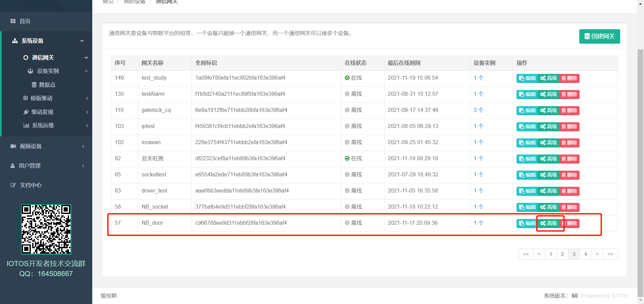Viewport: 644px width, 304px height.
Task: Click the 系统设备 network icon in sidebar
Action: point(15,41)
